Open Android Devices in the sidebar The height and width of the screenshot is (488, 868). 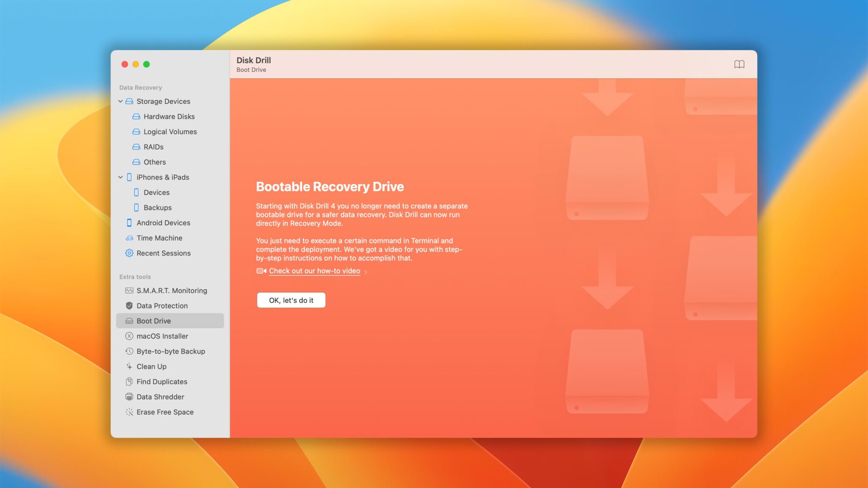click(163, 222)
